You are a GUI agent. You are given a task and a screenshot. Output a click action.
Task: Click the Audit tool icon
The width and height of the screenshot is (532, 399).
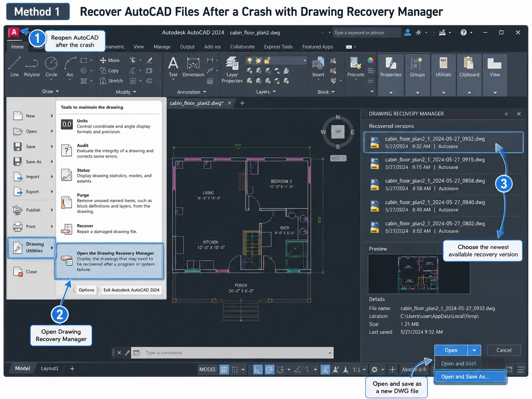tap(66, 151)
